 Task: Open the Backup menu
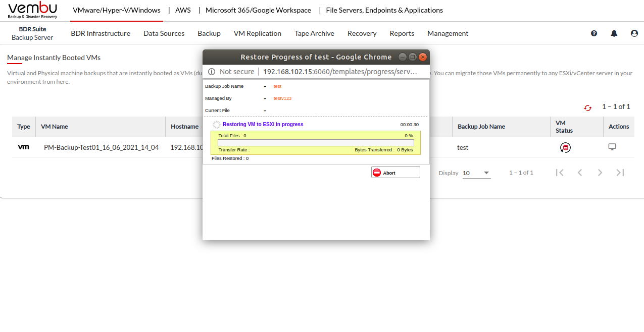209,33
